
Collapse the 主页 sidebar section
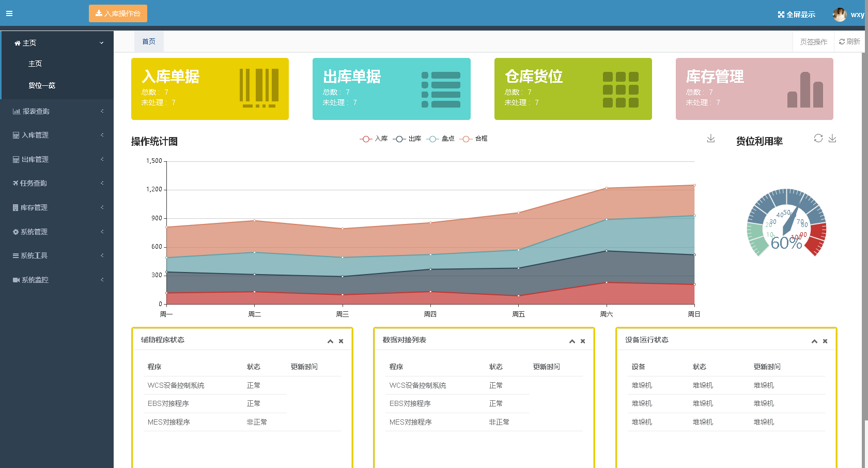[57, 43]
